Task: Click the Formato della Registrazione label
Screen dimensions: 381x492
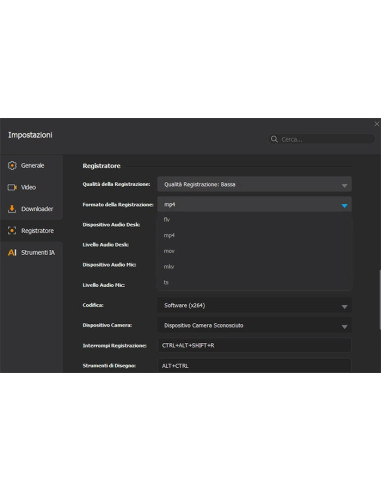Action: tap(118, 205)
